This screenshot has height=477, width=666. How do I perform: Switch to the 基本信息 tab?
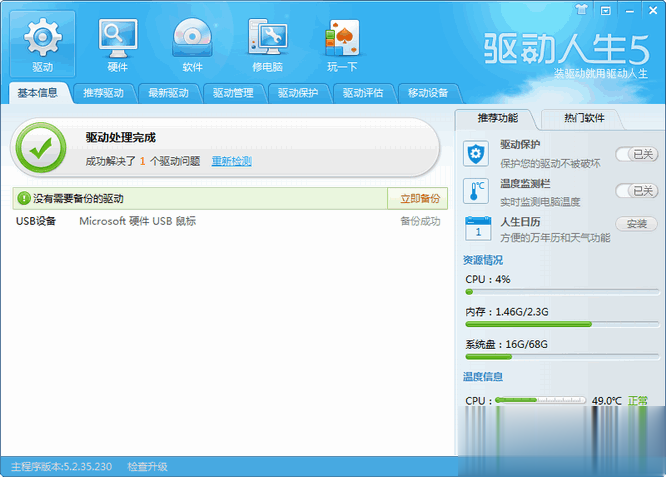(x=37, y=93)
